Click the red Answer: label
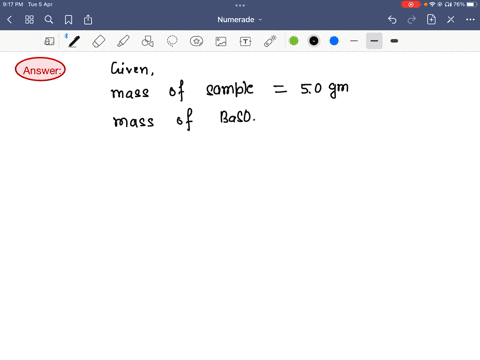This screenshot has width=480, height=360. 40,69
